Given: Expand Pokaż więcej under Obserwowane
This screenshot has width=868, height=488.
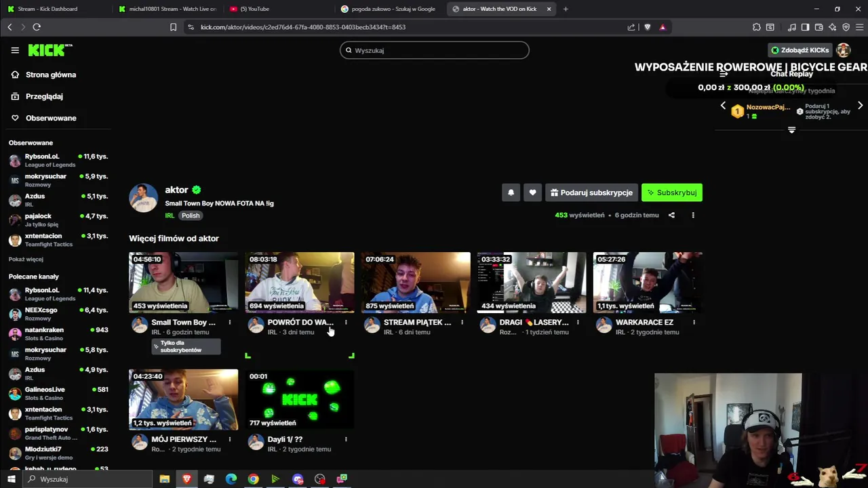Looking at the screenshot, I should (x=26, y=259).
